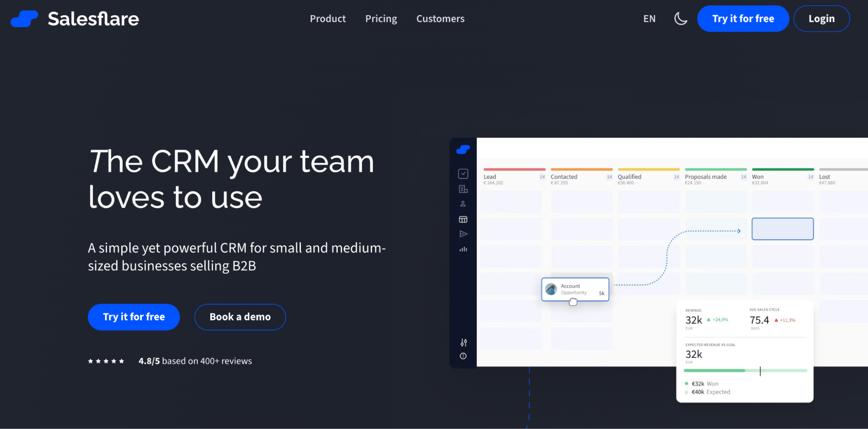This screenshot has height=429, width=868.
Task: Open the Accounts building icon in sidebar
Action: 463,189
